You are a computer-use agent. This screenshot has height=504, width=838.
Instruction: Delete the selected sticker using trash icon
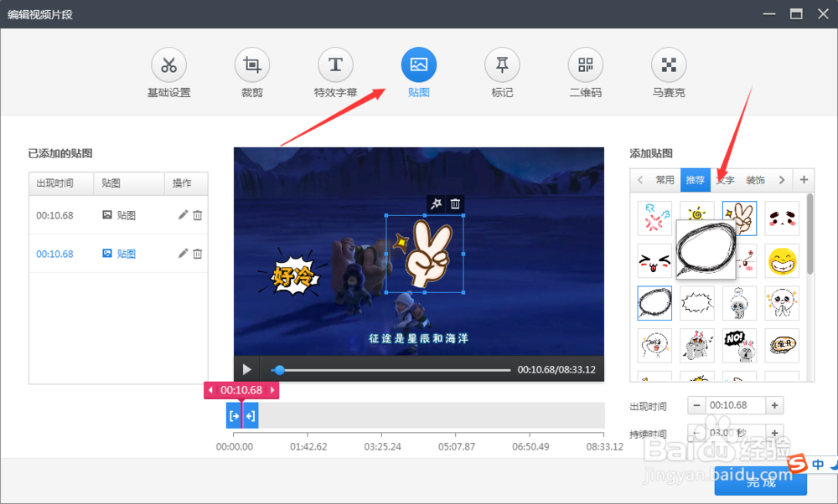(x=453, y=203)
